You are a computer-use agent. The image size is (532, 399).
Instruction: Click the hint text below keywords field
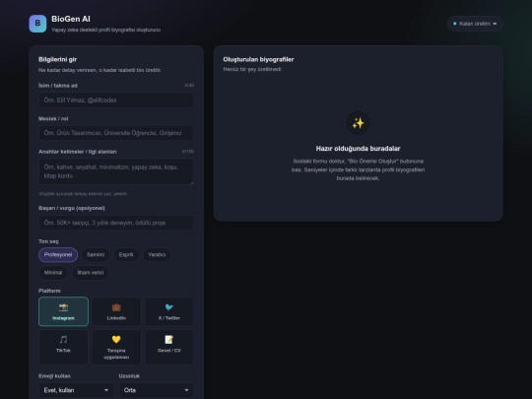83,194
